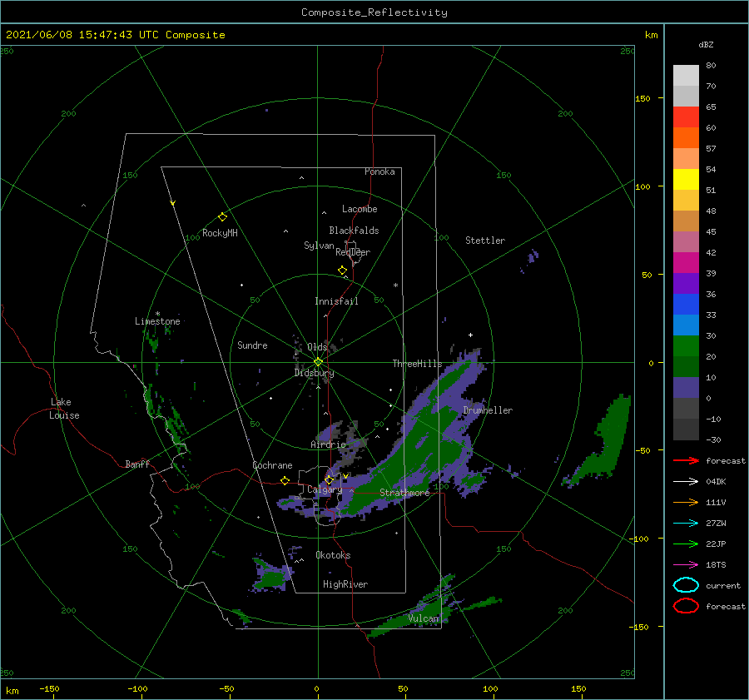Click the Sylvan label
This screenshot has height=700, width=749.
point(319,246)
